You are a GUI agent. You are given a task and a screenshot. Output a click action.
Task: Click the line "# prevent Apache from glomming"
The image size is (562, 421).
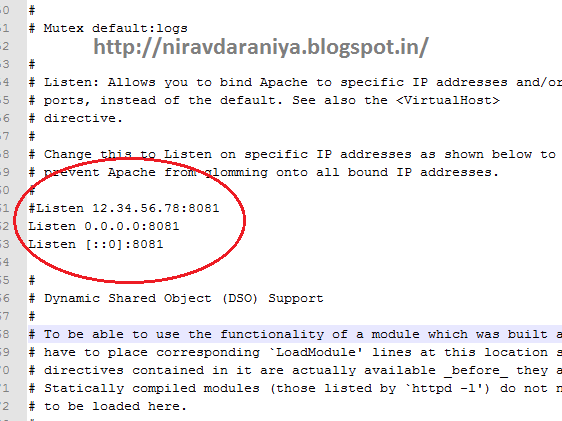click(263, 172)
